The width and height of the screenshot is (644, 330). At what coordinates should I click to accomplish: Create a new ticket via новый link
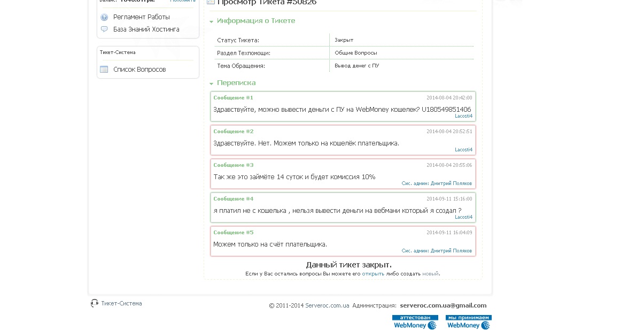point(430,274)
